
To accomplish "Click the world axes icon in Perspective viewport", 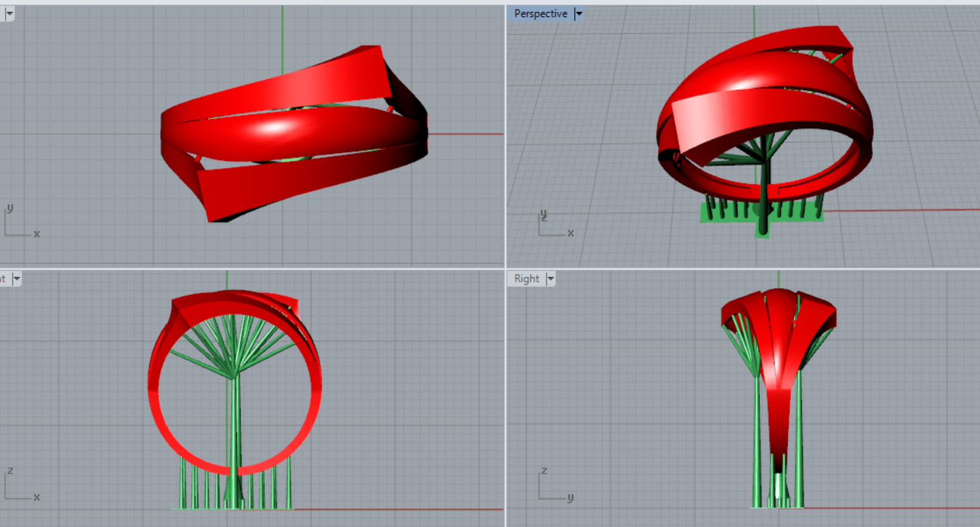I will [553, 224].
